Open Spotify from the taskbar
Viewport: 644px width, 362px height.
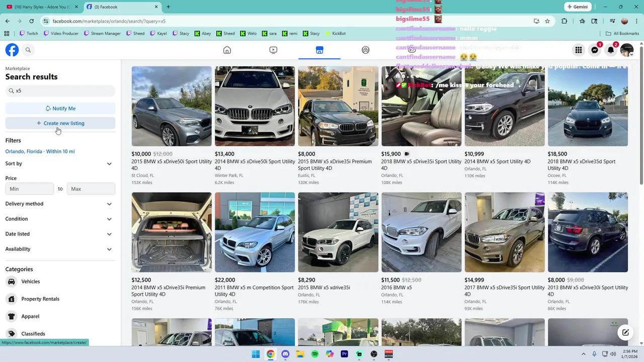(x=315, y=354)
